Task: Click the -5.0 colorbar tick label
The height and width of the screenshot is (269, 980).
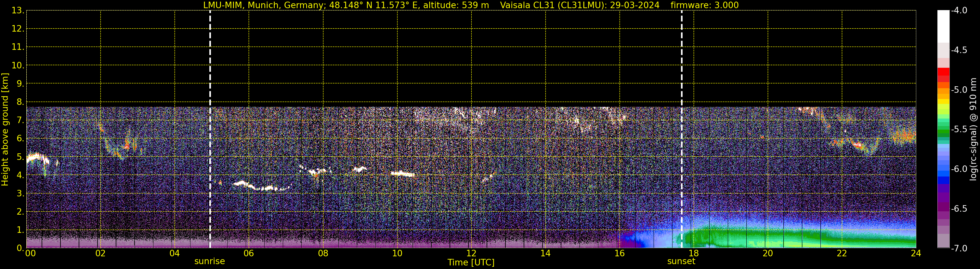Action: point(959,90)
